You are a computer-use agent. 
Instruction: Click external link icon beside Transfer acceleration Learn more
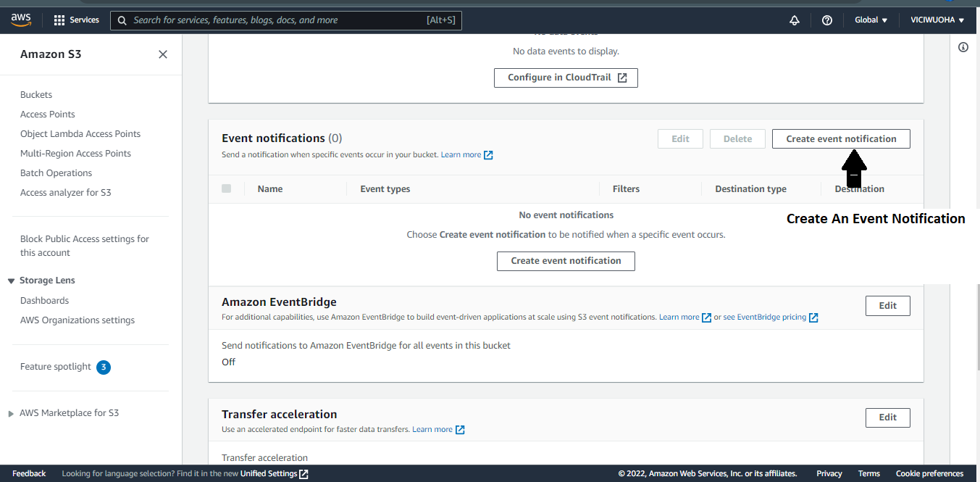pyautogui.click(x=460, y=430)
